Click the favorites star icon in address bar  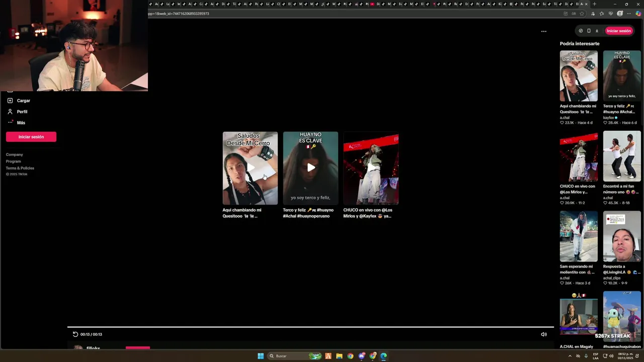(x=582, y=14)
